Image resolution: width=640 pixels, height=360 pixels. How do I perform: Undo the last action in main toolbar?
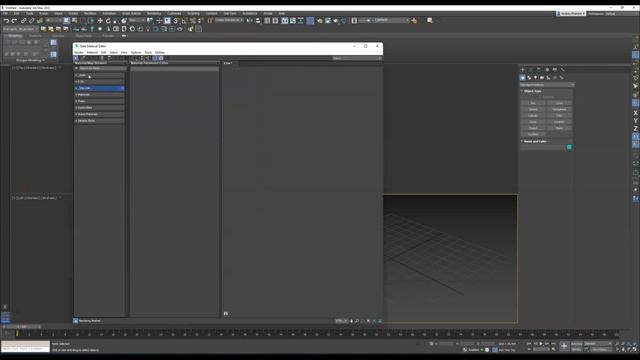click(6, 20)
